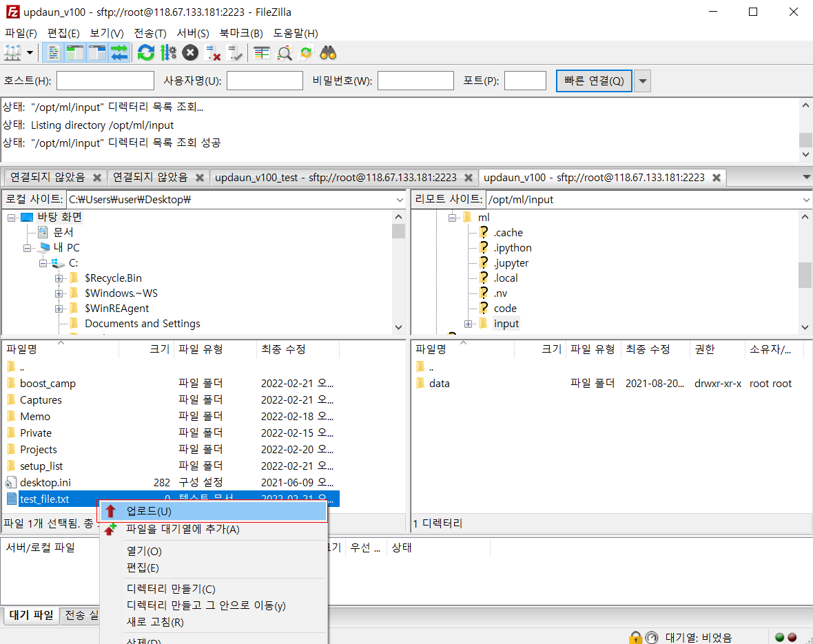This screenshot has width=813, height=644.
Task: Click the 포트(P) input field
Action: 525,81
